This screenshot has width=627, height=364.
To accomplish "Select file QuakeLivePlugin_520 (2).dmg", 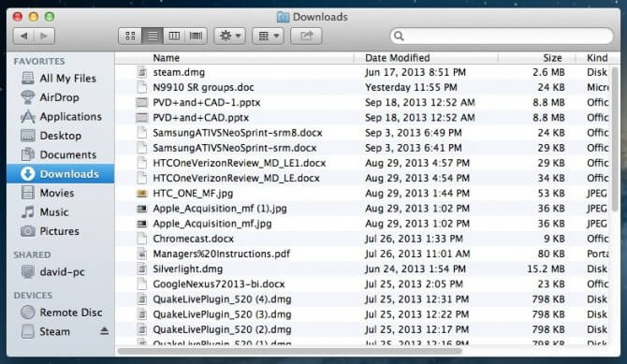I will 364,329.
